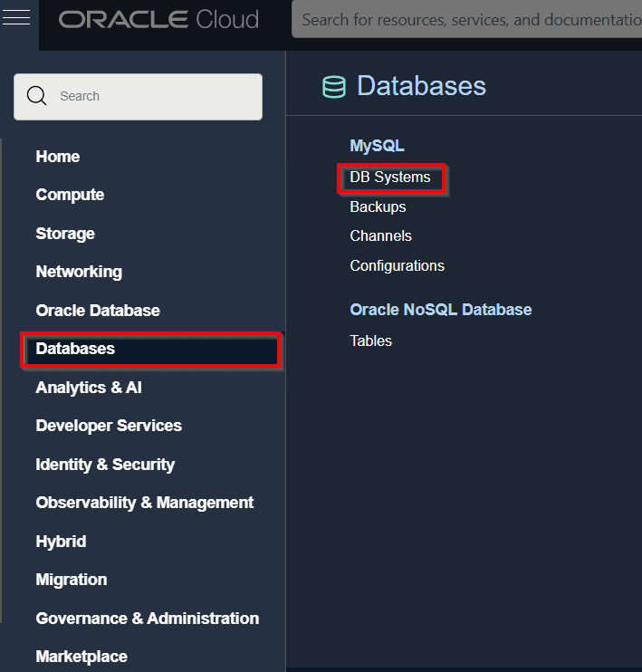Open Developer Services category
This screenshot has width=642, height=672.
pyautogui.click(x=109, y=426)
